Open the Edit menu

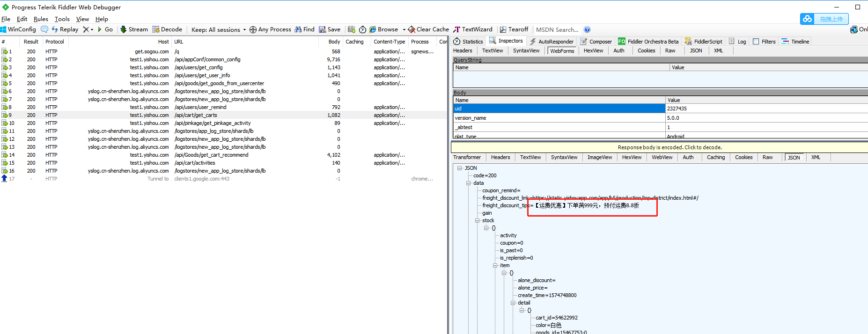[x=22, y=19]
